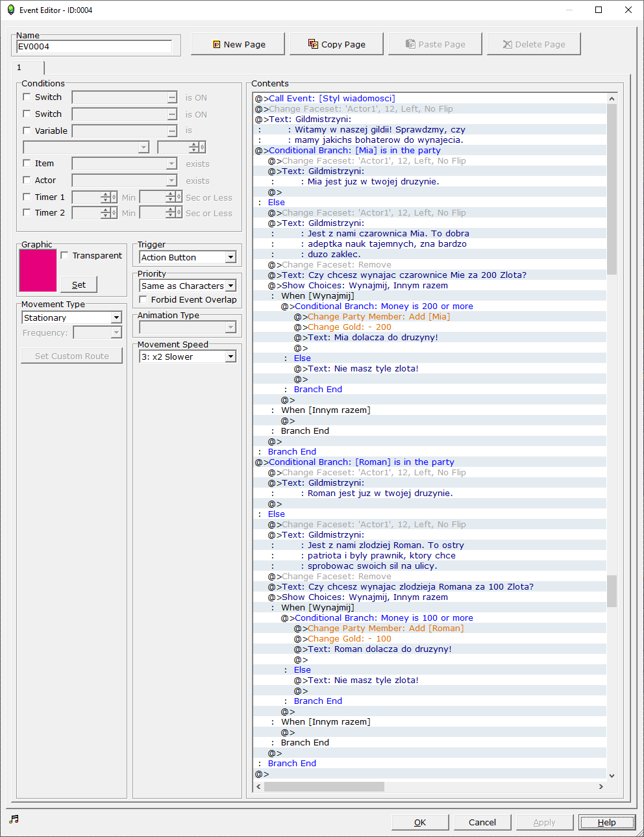644x837 pixels.
Task: Open the variable comparison operator dropdown
Action: point(86,147)
